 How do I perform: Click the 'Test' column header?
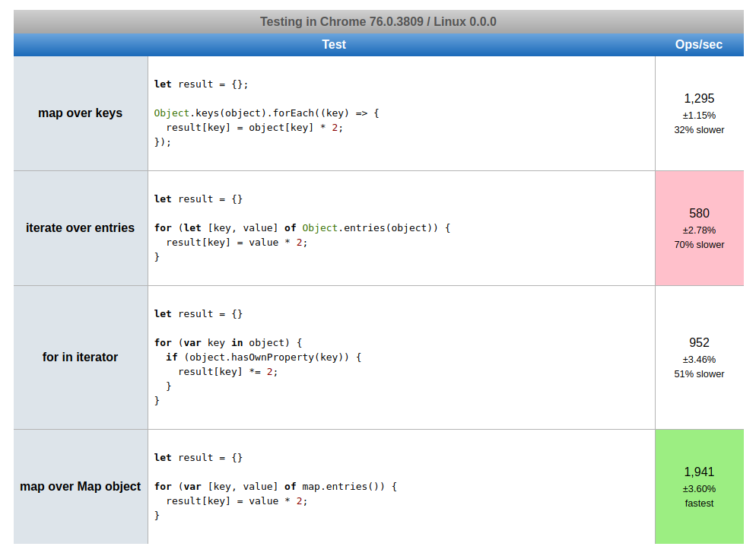tap(334, 44)
